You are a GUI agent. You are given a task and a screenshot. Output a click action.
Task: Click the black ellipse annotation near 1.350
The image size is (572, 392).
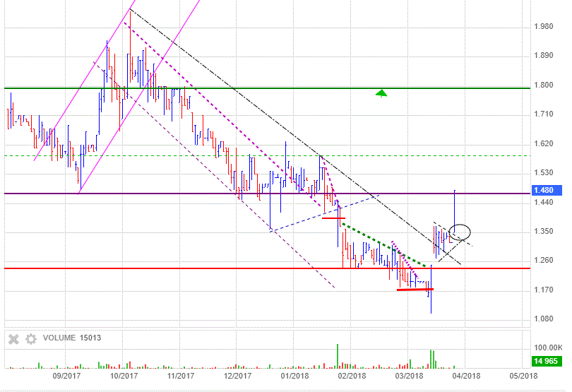460,232
